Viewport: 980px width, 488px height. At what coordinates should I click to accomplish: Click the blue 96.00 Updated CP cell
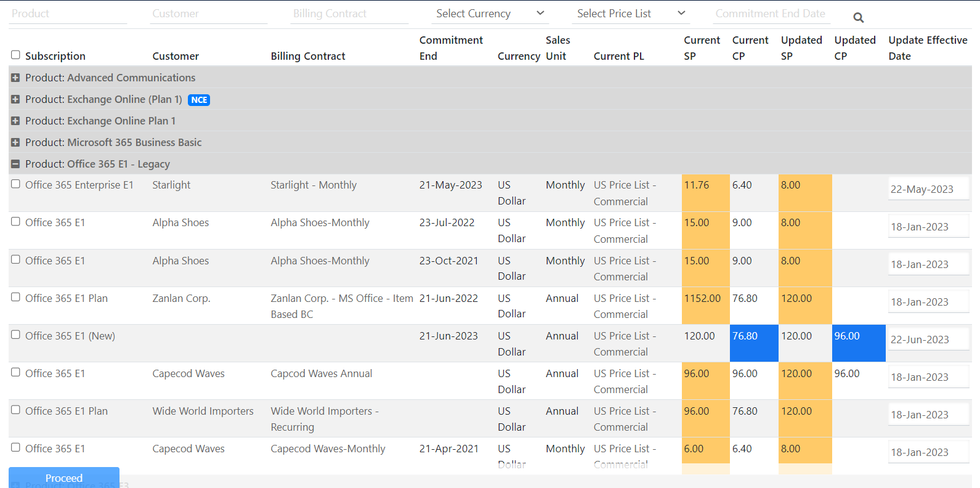pyautogui.click(x=859, y=343)
